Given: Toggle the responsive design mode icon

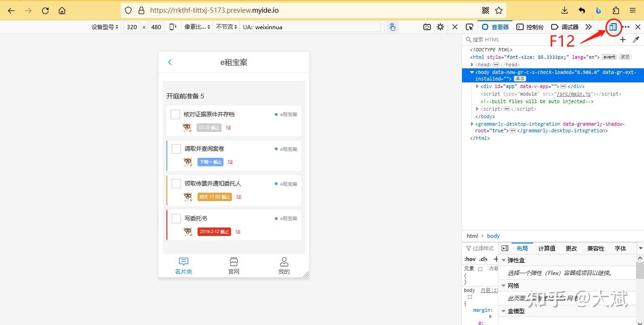Looking at the screenshot, I should click(613, 27).
